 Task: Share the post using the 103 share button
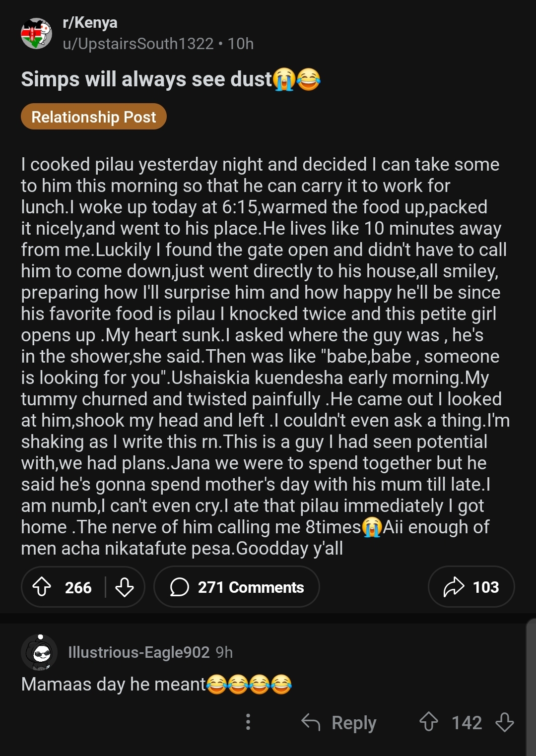click(471, 587)
